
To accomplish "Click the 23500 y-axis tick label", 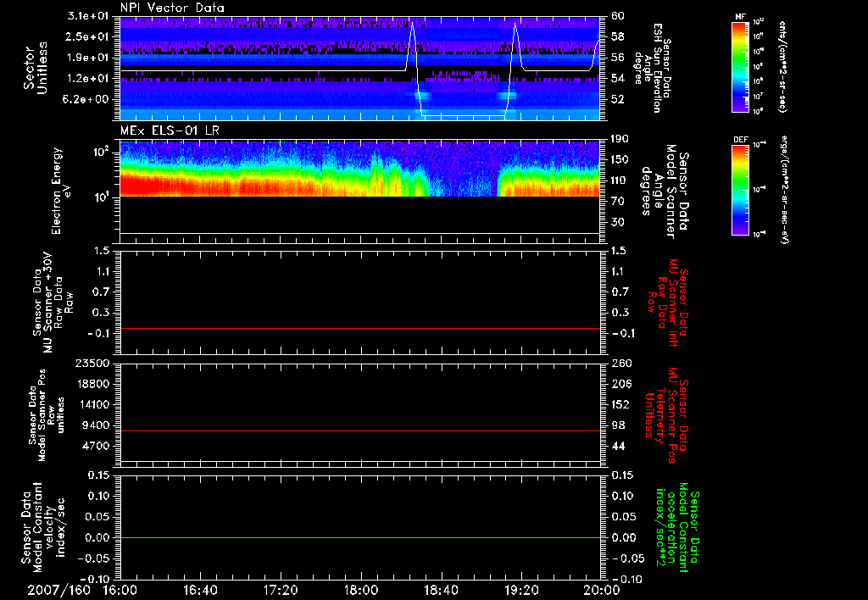I will click(x=92, y=363).
